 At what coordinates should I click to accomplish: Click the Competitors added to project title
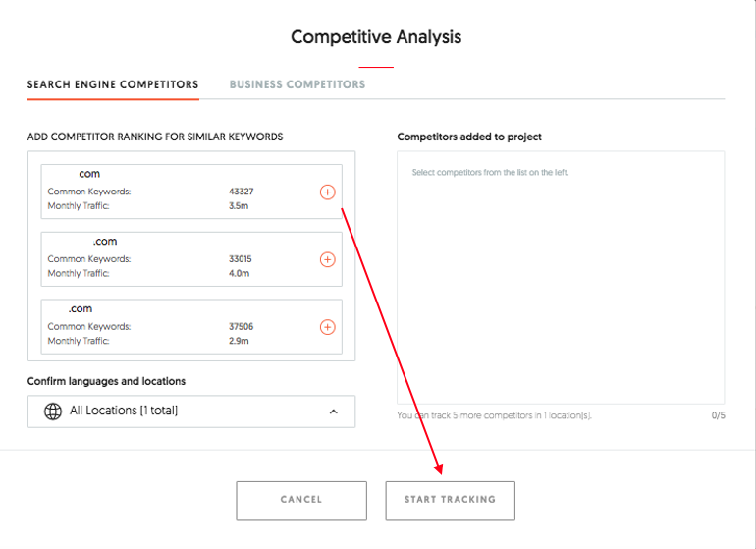click(x=469, y=137)
